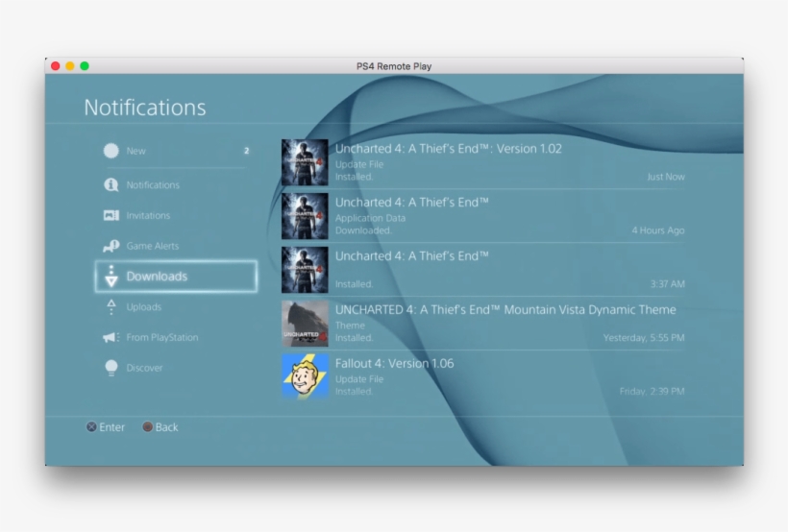Select the Downloads category
This screenshot has height=532, width=788.
[x=176, y=277]
